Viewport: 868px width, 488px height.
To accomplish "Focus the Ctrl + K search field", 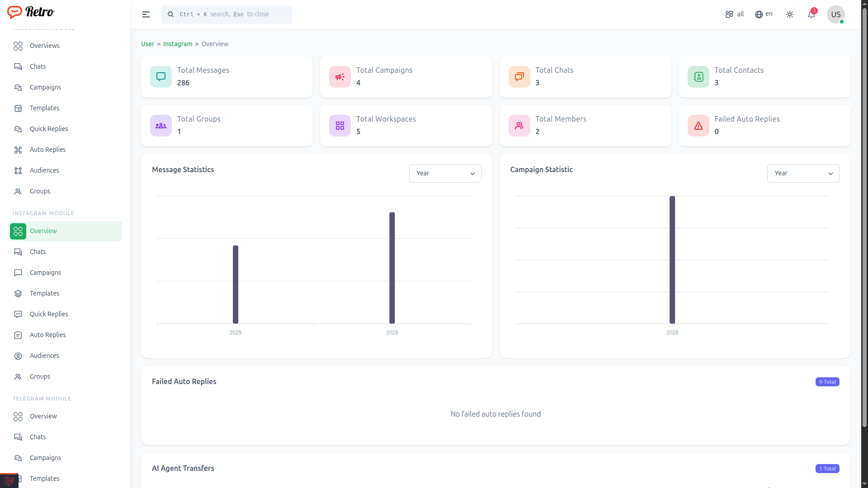I will coord(227,14).
